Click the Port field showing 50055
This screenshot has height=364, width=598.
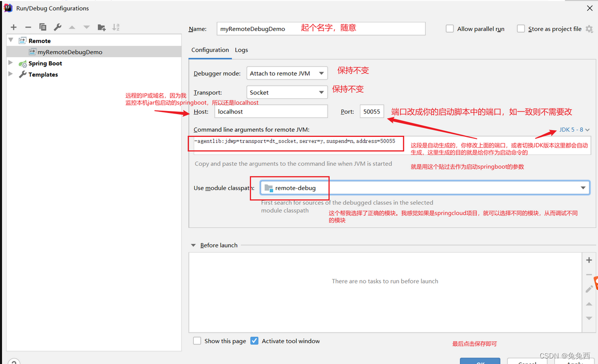pyautogui.click(x=372, y=112)
